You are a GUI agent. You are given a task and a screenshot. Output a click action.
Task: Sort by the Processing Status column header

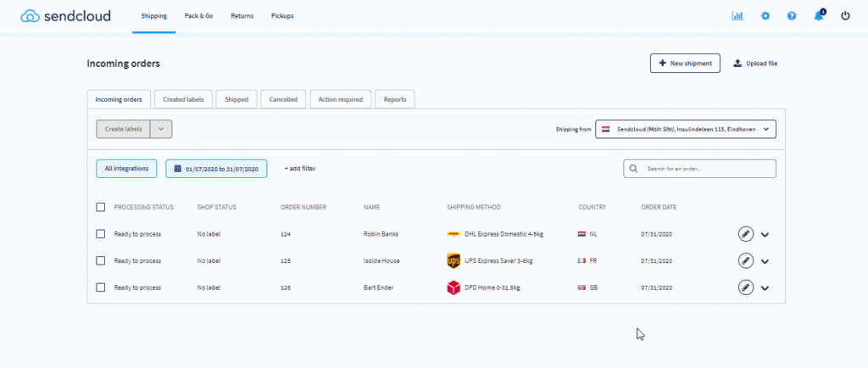(144, 207)
